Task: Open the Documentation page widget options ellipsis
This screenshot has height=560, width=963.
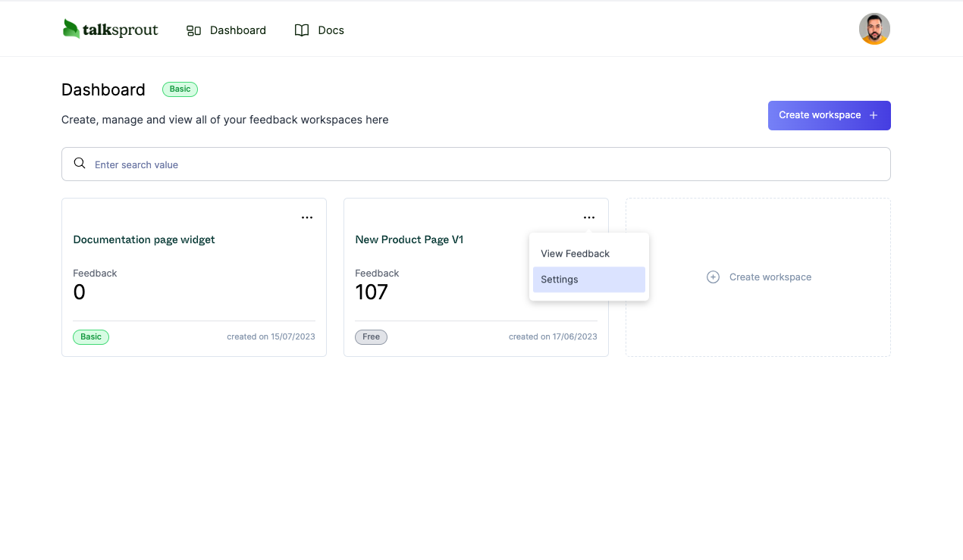Action: (x=307, y=217)
